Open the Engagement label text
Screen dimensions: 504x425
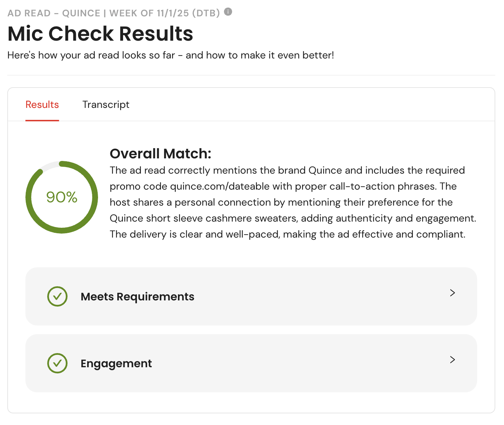[x=116, y=364]
